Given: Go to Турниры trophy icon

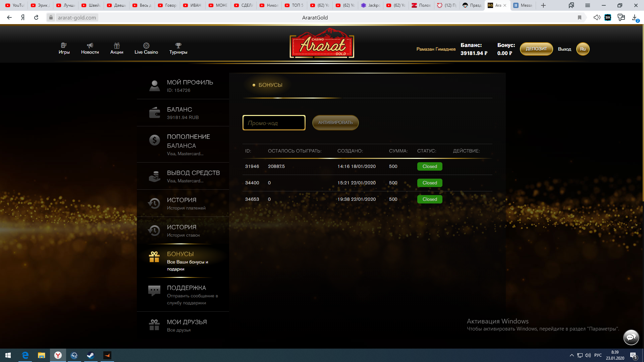Looking at the screenshot, I should (178, 46).
